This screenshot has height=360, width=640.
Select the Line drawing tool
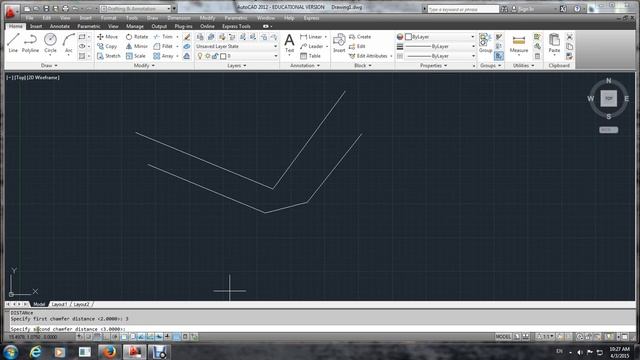(13, 43)
